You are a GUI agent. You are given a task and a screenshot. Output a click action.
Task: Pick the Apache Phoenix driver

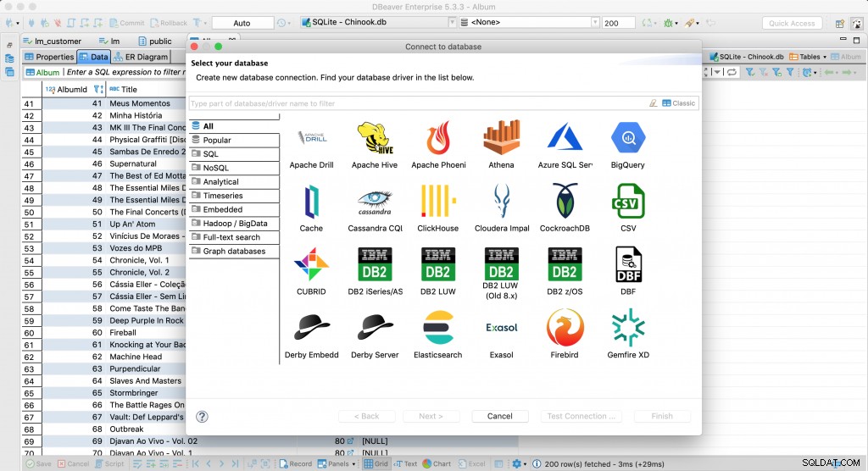[x=438, y=137]
